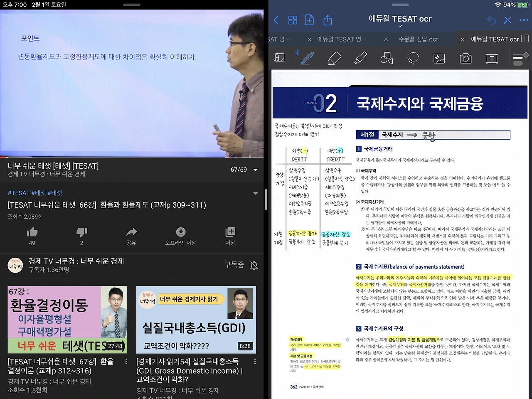The height and width of the screenshot is (399, 532).
Task: Open the #TESAT hashtag link
Action: 19,193
